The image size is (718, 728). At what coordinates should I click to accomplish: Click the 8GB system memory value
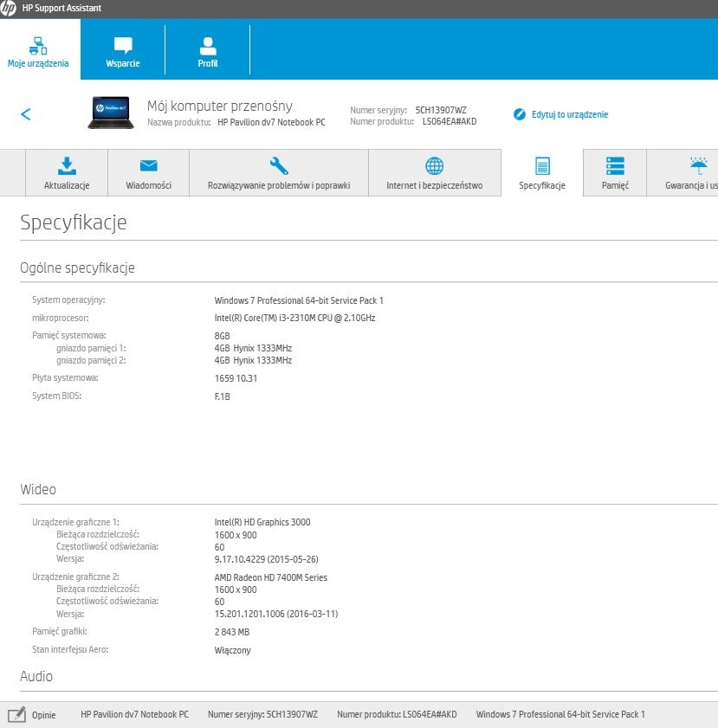coord(222,336)
